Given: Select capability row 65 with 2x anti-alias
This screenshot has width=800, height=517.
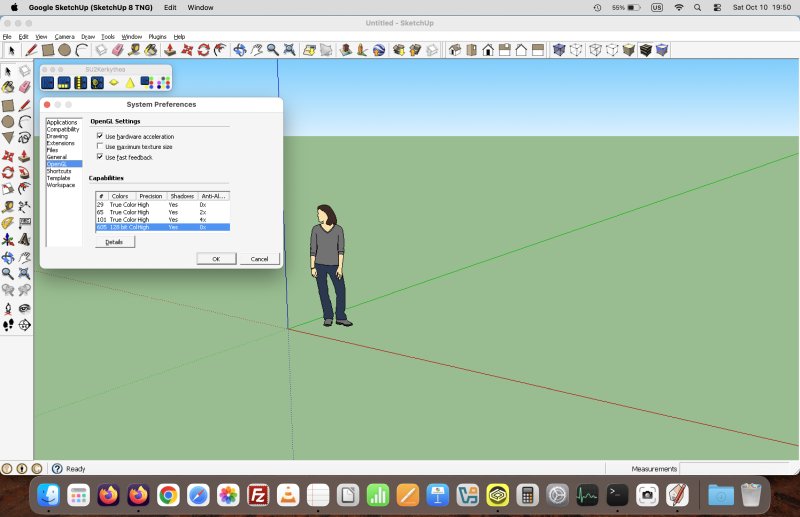Looking at the screenshot, I should (163, 212).
